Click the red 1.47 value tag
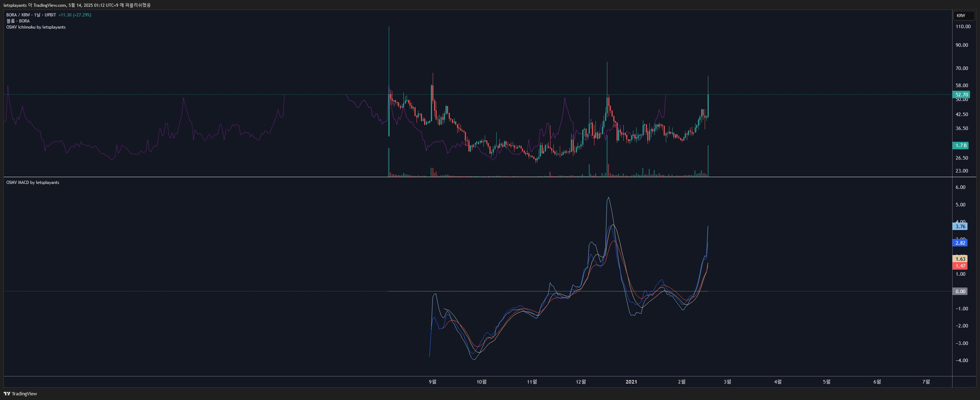 (960, 266)
